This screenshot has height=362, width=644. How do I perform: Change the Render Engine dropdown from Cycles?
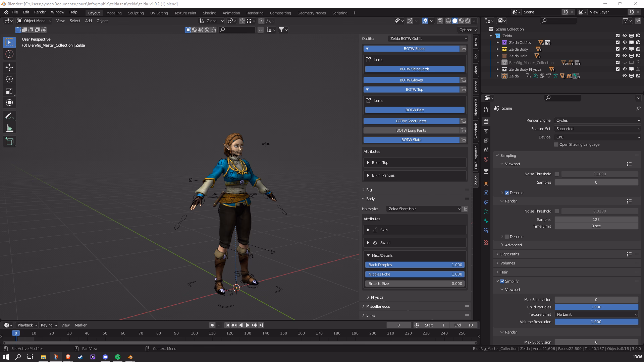point(597,120)
